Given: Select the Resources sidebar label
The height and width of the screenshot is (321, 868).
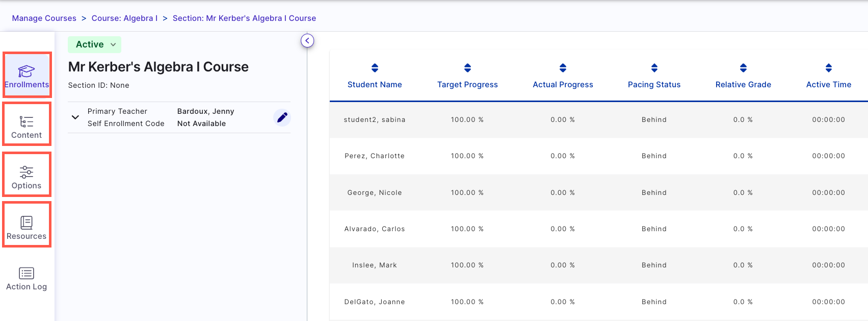Looking at the screenshot, I should click(x=27, y=236).
